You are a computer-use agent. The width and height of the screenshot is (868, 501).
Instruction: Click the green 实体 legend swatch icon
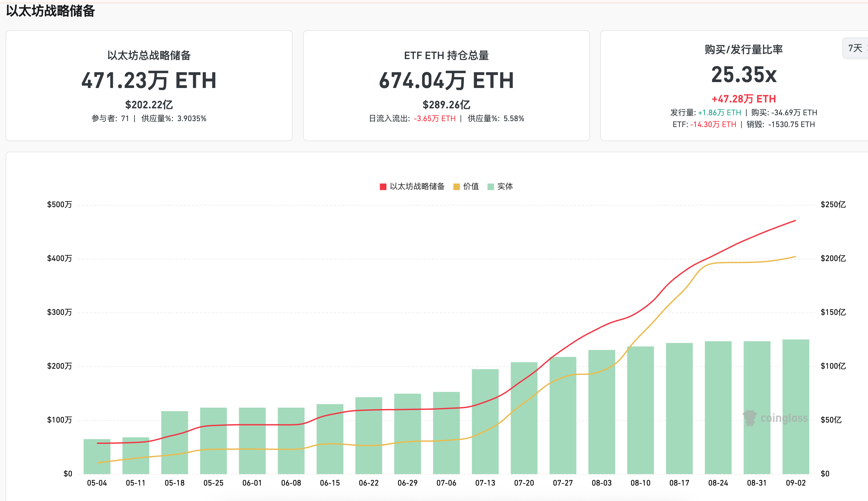click(x=490, y=187)
